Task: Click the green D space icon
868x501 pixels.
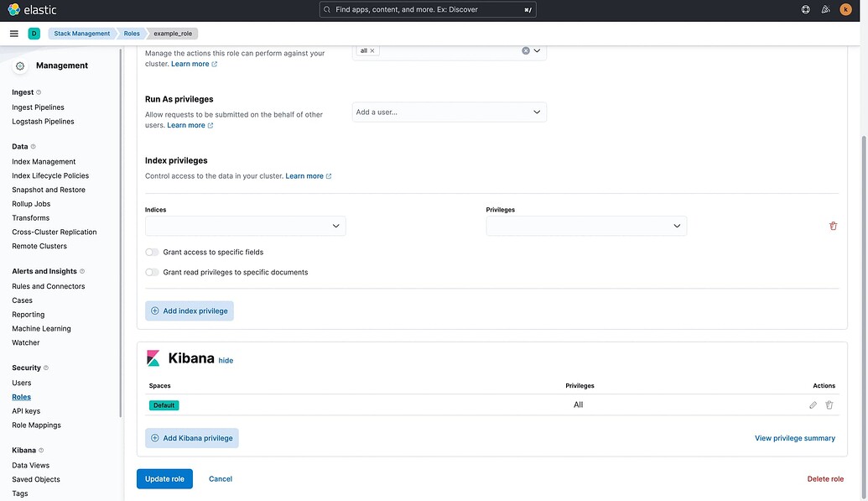Action: (34, 33)
